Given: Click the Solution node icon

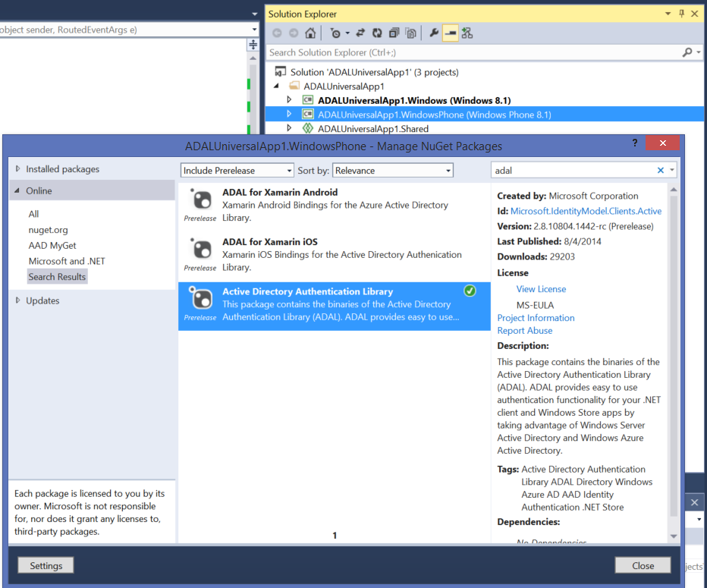Looking at the screenshot, I should tap(281, 71).
